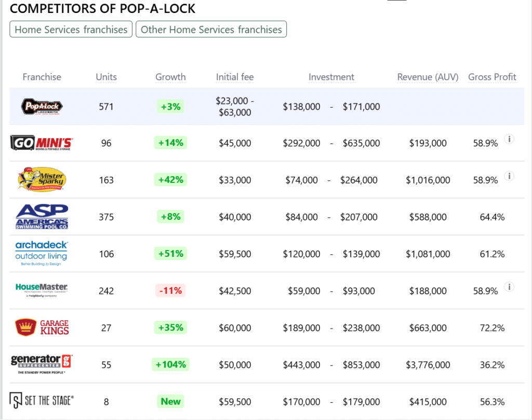
Task: Click the $40,000 initial fee cell
Action: coord(235,217)
